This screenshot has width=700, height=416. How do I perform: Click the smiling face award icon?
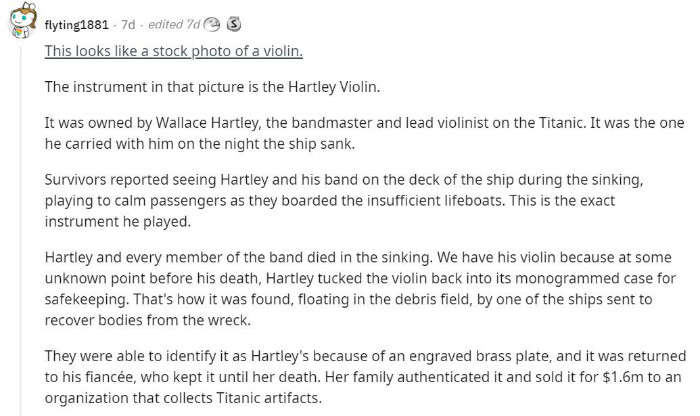[x=212, y=25]
